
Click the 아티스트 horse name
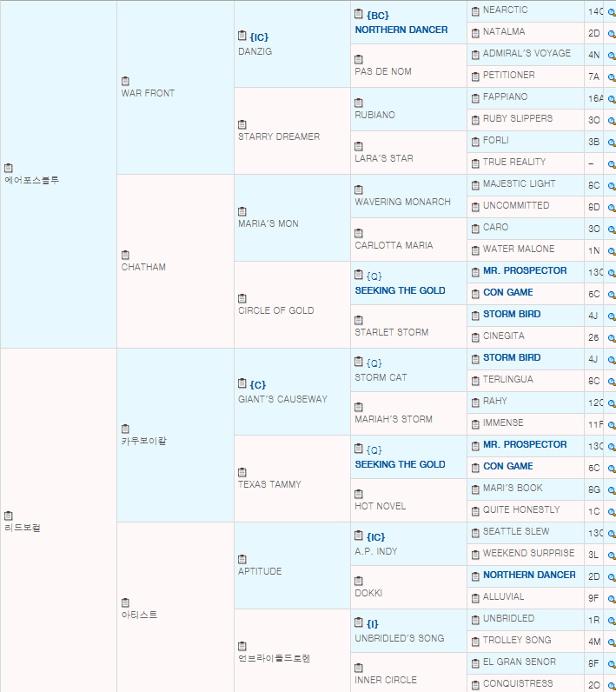click(x=139, y=615)
